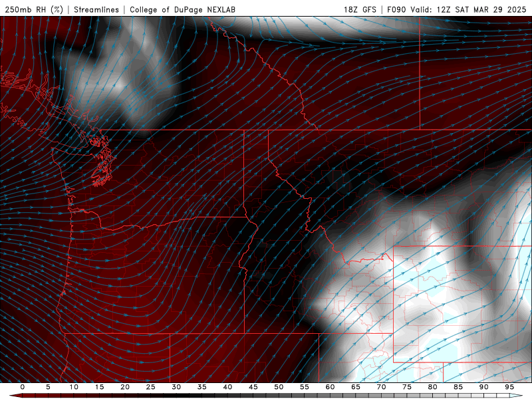This screenshot has width=532, height=399.
Task: Pick the 80 tick label on the legend
Action: (432, 387)
